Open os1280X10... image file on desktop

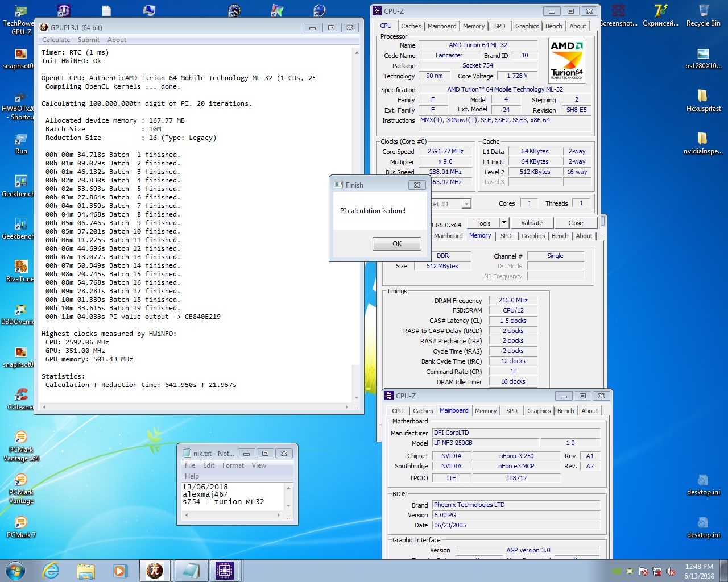point(704,57)
